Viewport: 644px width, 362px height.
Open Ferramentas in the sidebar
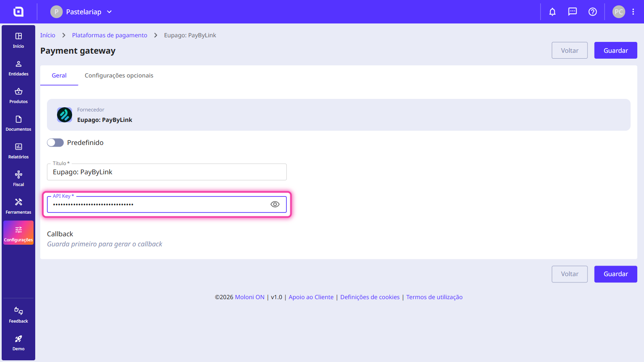[18, 206]
